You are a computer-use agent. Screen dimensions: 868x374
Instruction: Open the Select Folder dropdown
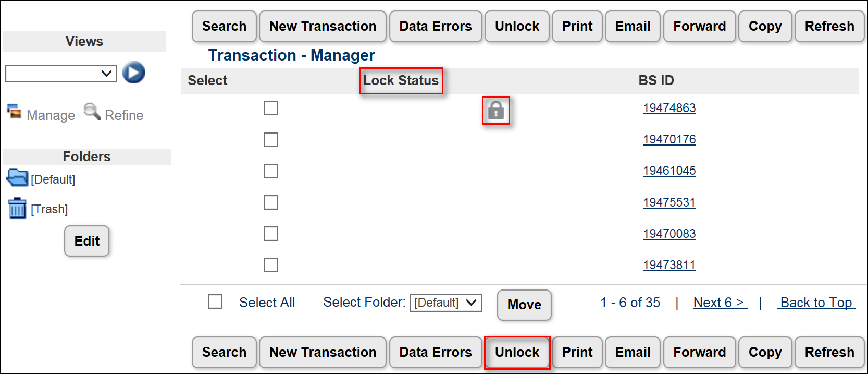click(445, 303)
